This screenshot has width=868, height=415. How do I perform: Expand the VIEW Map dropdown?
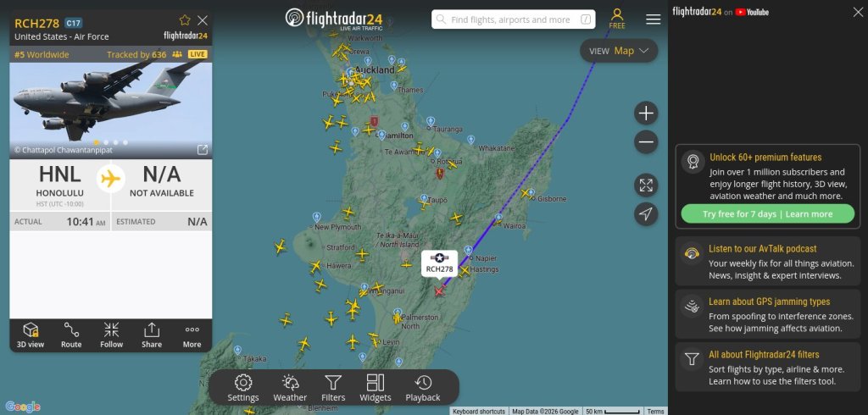pos(619,51)
